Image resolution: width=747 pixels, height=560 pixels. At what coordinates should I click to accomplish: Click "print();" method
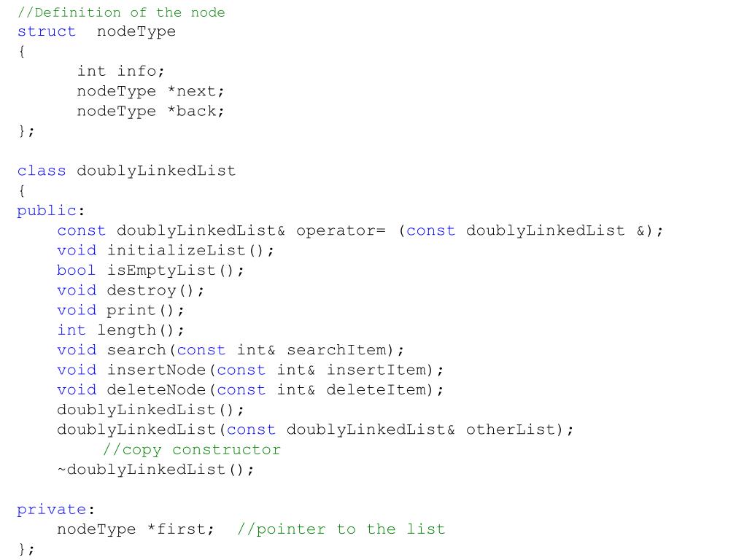point(145,311)
